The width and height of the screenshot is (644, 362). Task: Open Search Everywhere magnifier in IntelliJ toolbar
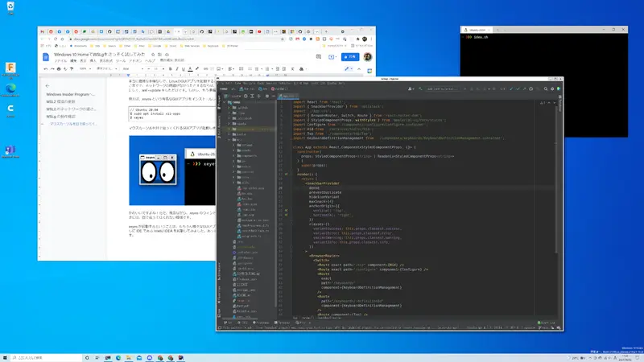tap(546, 88)
